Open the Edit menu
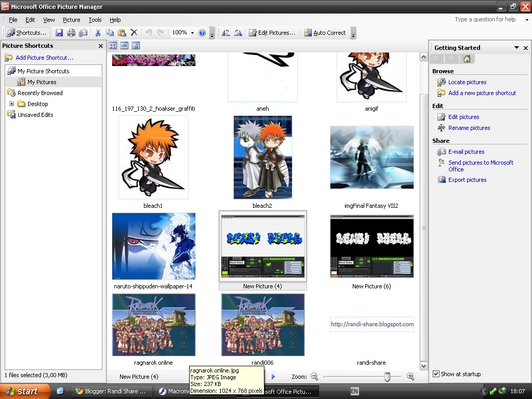Screen dimensions: 532x399 30,20
